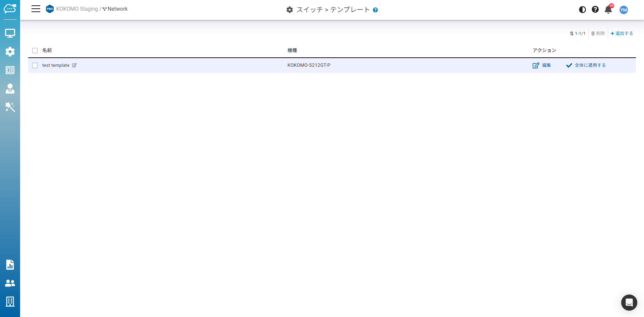Toggle the dark mode contrast icon

tap(582, 10)
